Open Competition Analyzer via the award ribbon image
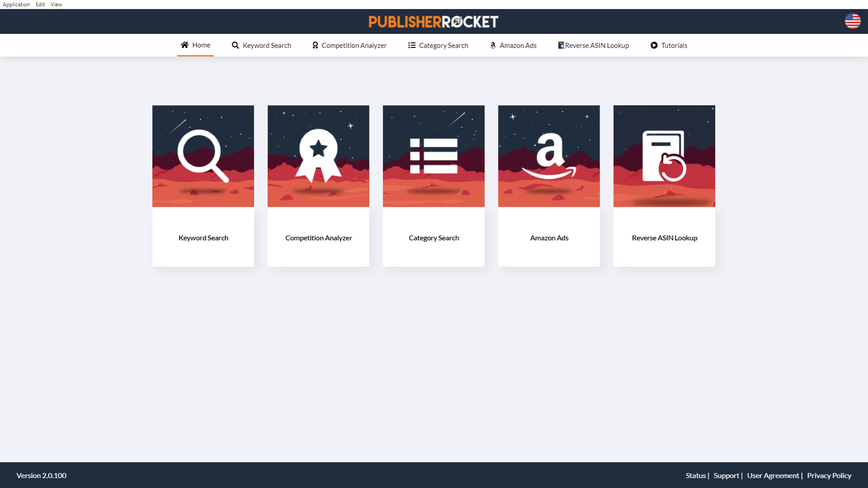868x488 pixels. 318,156
